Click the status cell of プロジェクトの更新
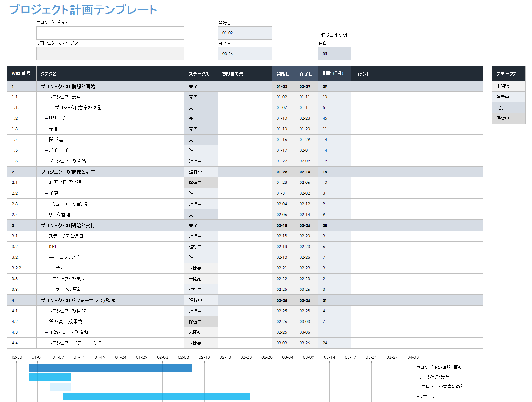The width and height of the screenshot is (532, 402). click(201, 279)
